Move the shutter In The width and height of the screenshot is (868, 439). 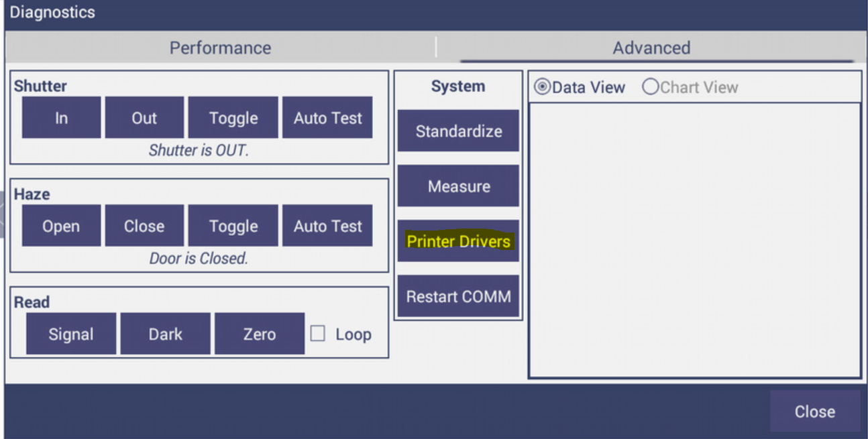point(61,118)
